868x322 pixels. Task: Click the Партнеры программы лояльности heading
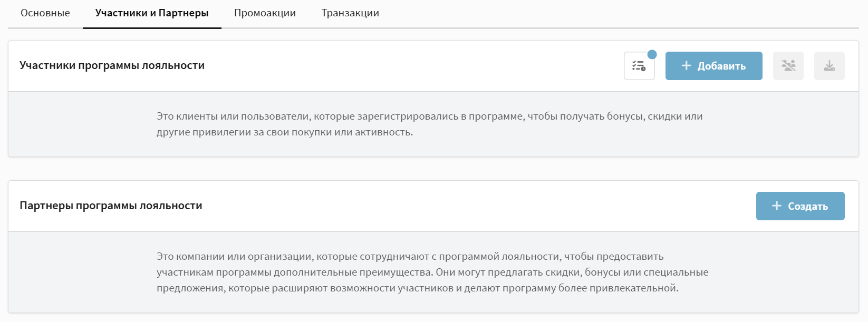[x=111, y=206]
